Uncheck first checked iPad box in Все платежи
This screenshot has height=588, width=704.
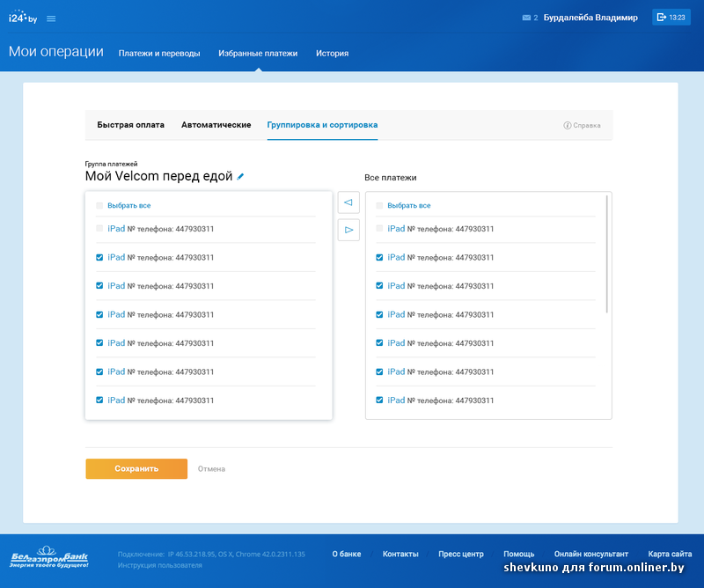[379, 257]
